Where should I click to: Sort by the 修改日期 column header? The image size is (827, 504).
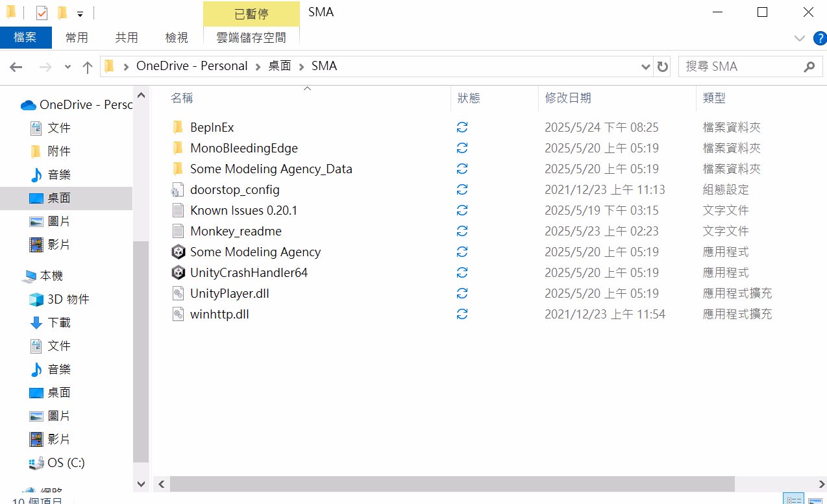(568, 98)
